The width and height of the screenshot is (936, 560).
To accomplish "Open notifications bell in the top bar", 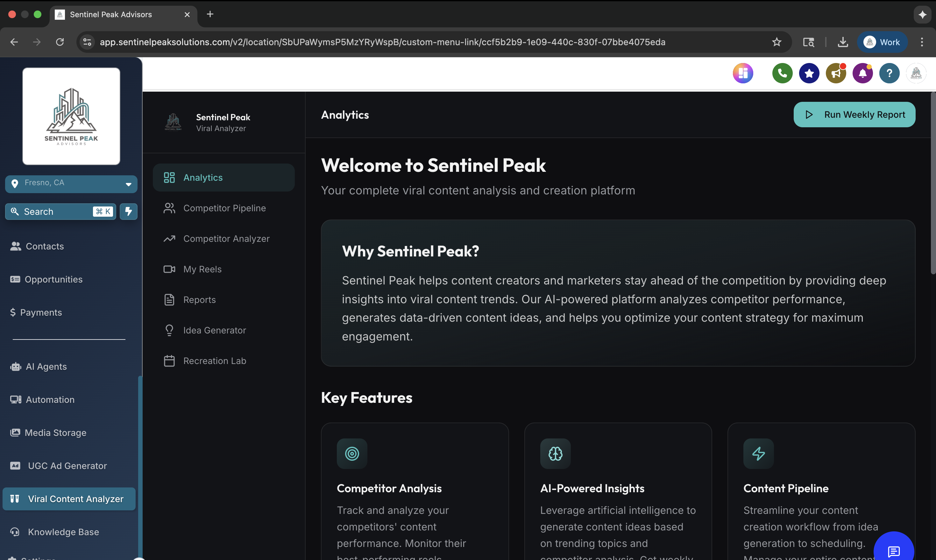I will click(x=862, y=73).
